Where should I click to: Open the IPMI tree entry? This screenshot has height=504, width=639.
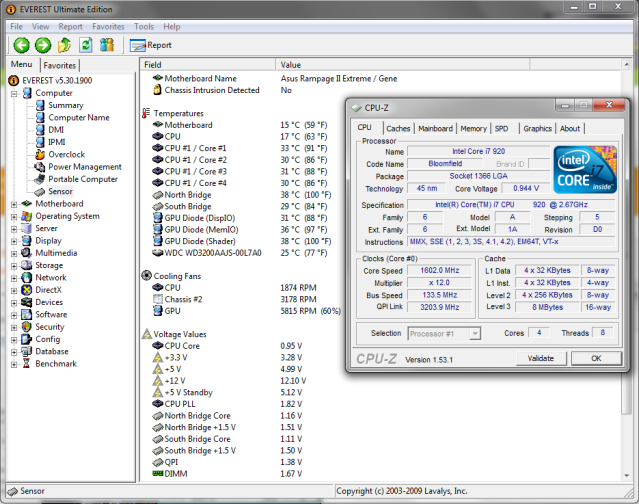[57, 142]
